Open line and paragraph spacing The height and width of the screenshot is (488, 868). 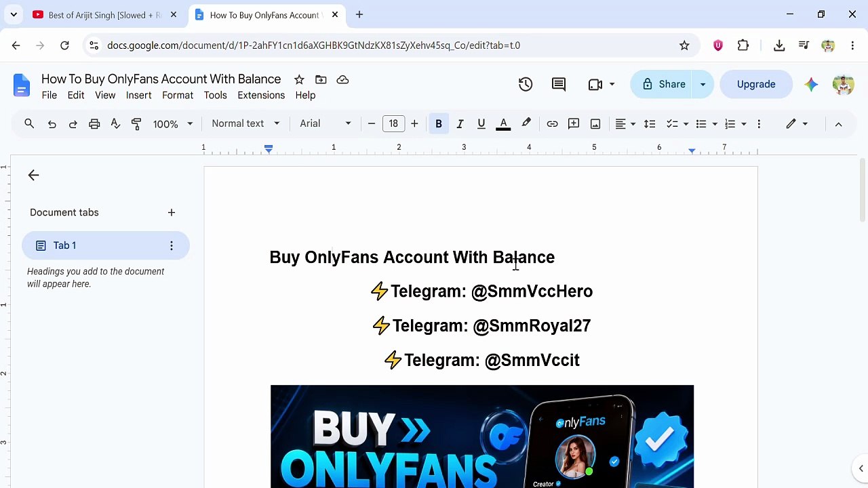click(650, 123)
